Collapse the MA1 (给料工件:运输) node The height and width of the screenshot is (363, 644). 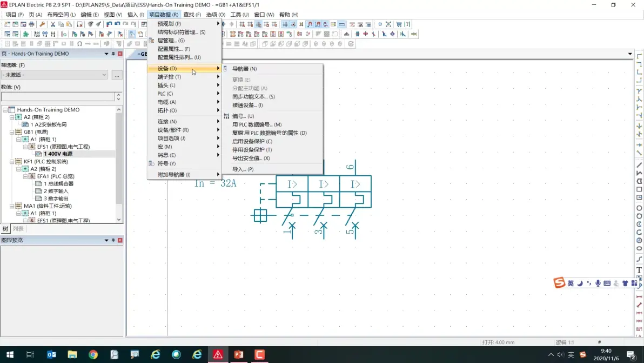click(11, 206)
